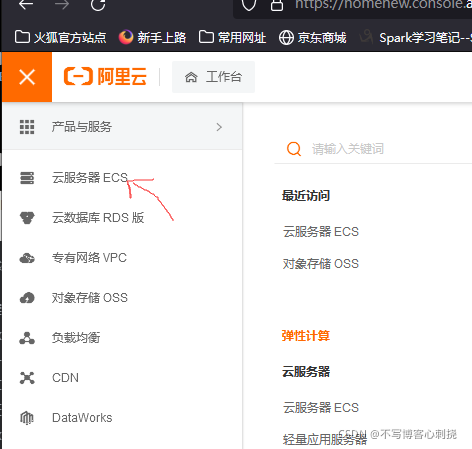Open the CDN sidebar item
This screenshot has width=472, height=449.
coord(65,378)
